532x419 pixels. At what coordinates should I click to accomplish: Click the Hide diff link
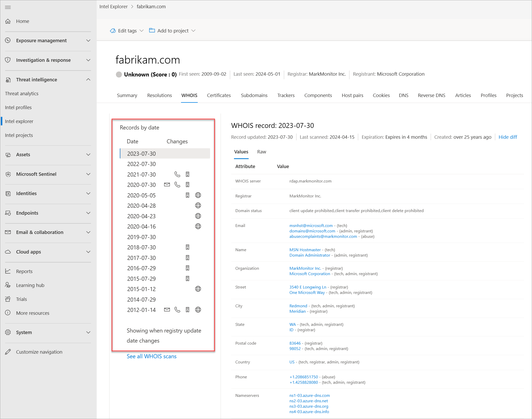[x=508, y=137]
